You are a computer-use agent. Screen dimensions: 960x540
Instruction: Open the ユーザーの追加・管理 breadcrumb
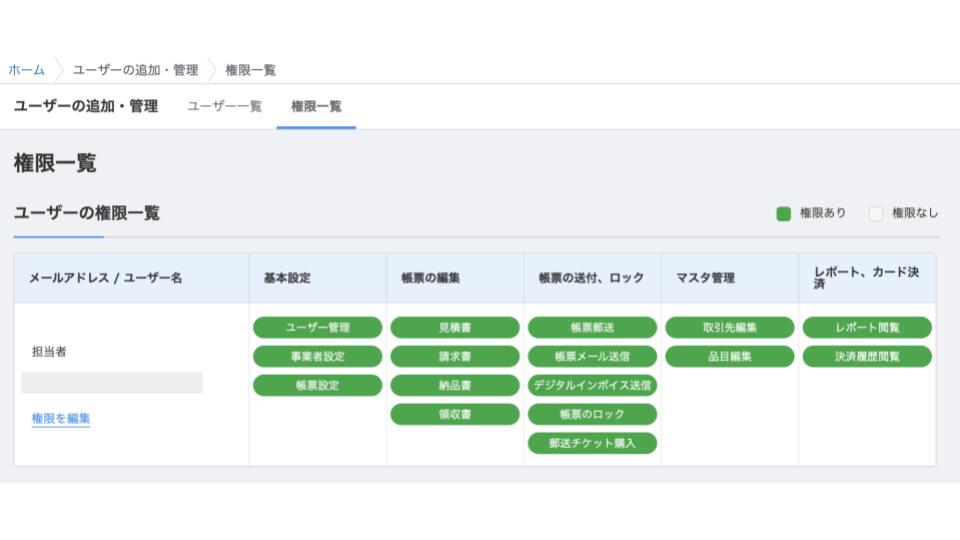(x=135, y=70)
